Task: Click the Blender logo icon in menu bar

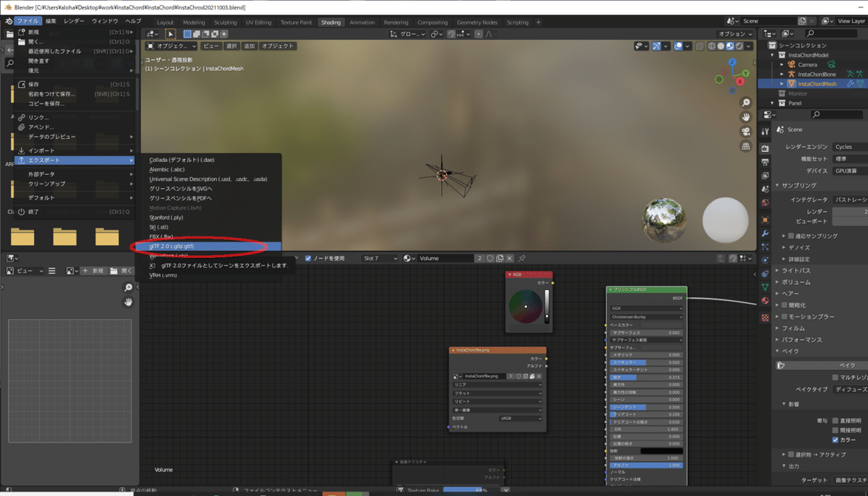Action: pos(8,22)
